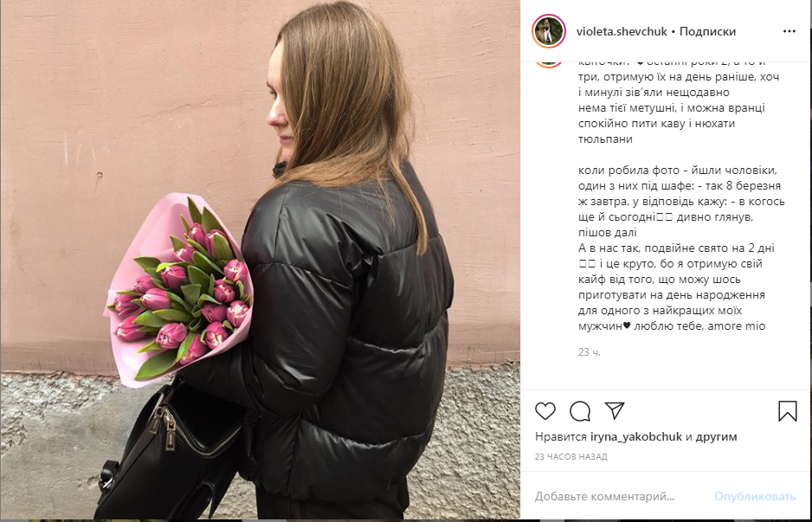Click the tulip photo of the post
Image resolution: width=812 pixels, height=522 pixels.
point(260,260)
